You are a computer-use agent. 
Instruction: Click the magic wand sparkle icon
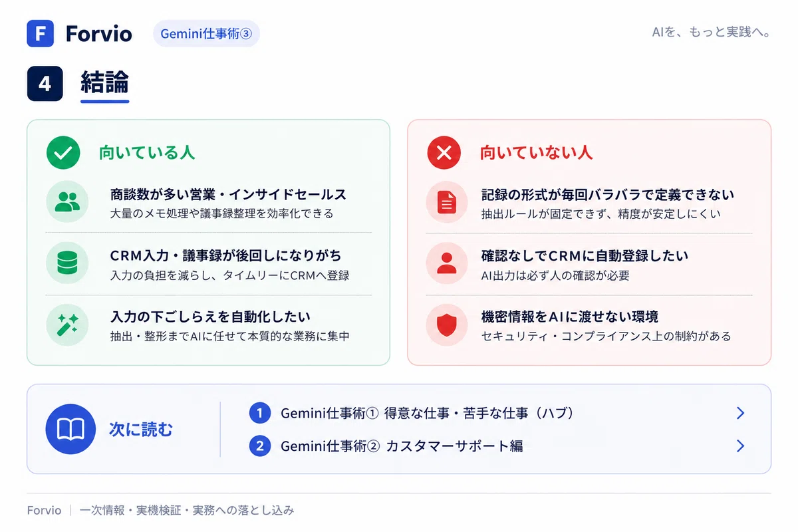click(x=67, y=325)
